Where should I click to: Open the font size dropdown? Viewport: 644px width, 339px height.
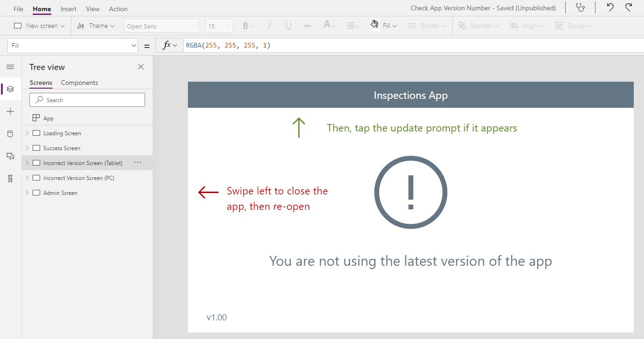218,26
